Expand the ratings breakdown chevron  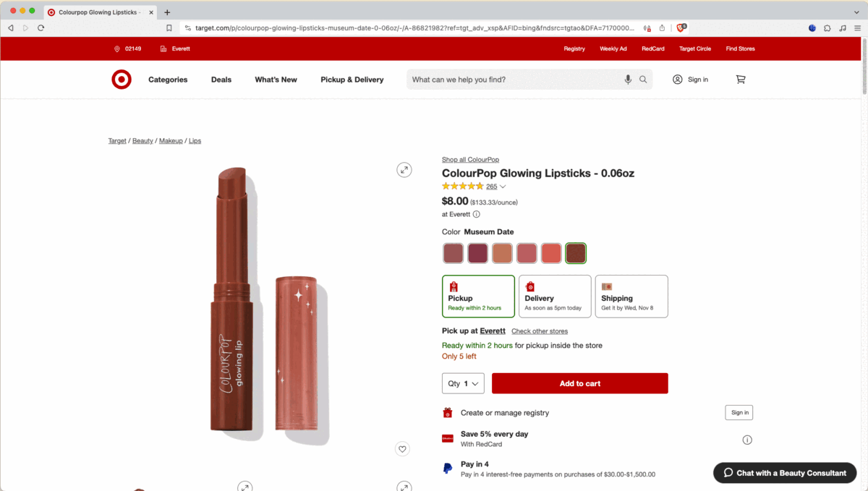503,187
